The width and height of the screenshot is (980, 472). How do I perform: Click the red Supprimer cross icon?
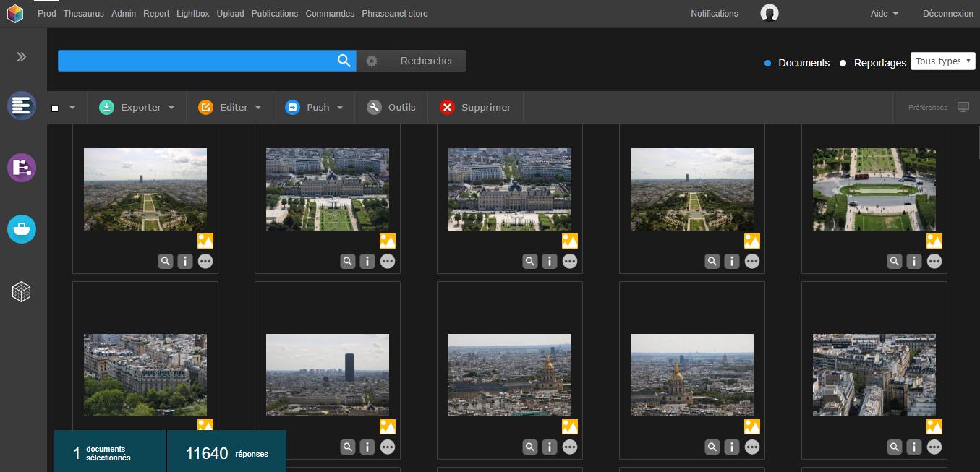(x=447, y=107)
